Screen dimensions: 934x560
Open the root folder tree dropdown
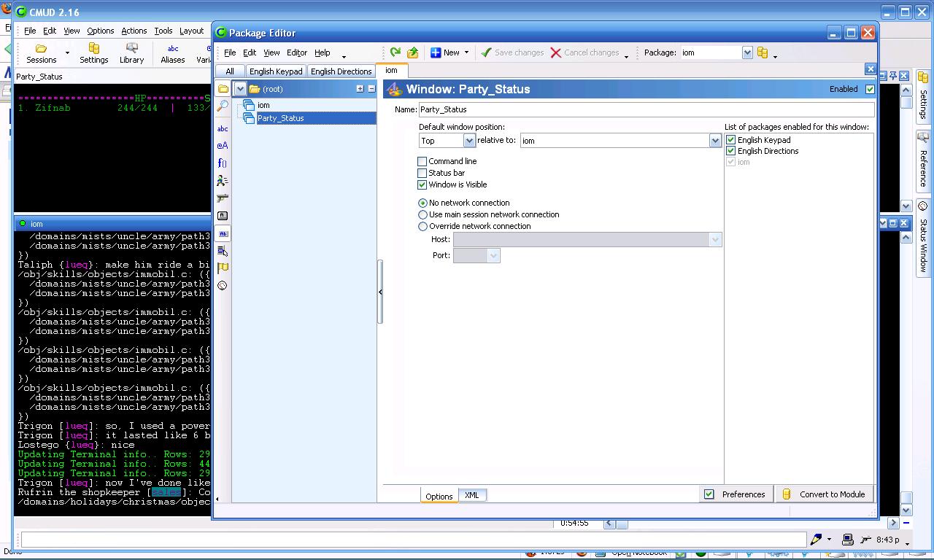click(x=239, y=89)
